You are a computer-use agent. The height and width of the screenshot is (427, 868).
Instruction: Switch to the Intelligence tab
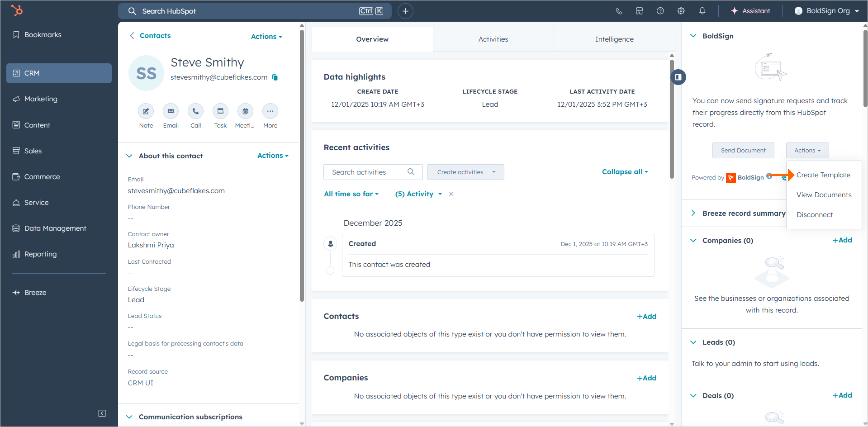pos(614,39)
